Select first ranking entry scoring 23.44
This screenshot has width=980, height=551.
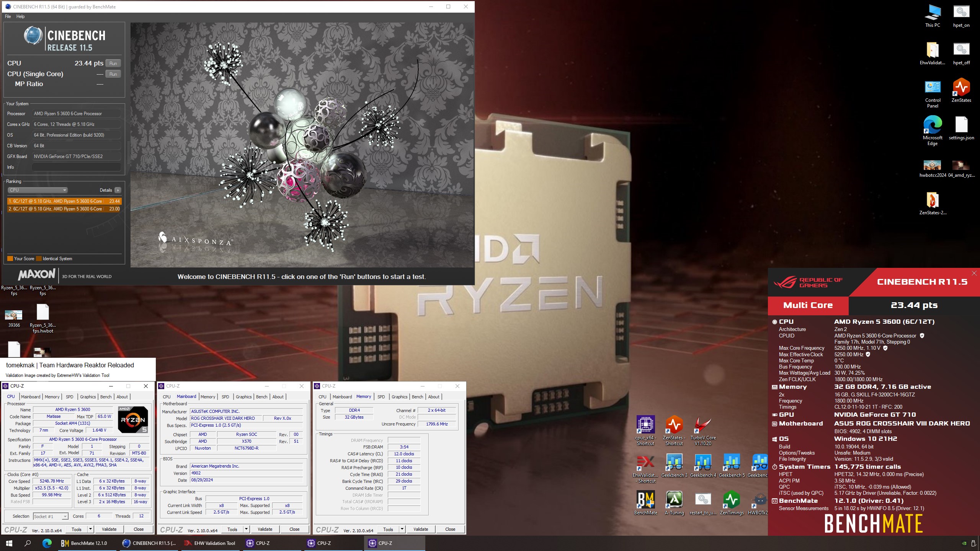coord(64,201)
